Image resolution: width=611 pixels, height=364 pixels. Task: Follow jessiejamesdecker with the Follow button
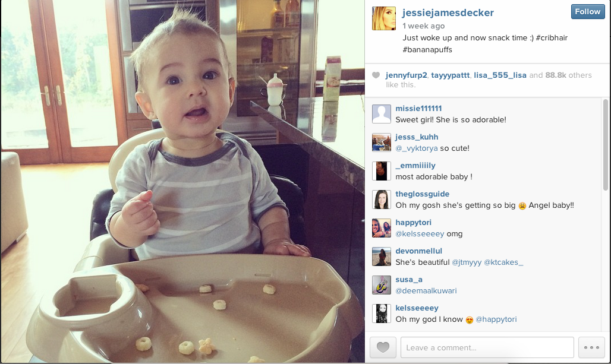pyautogui.click(x=588, y=12)
